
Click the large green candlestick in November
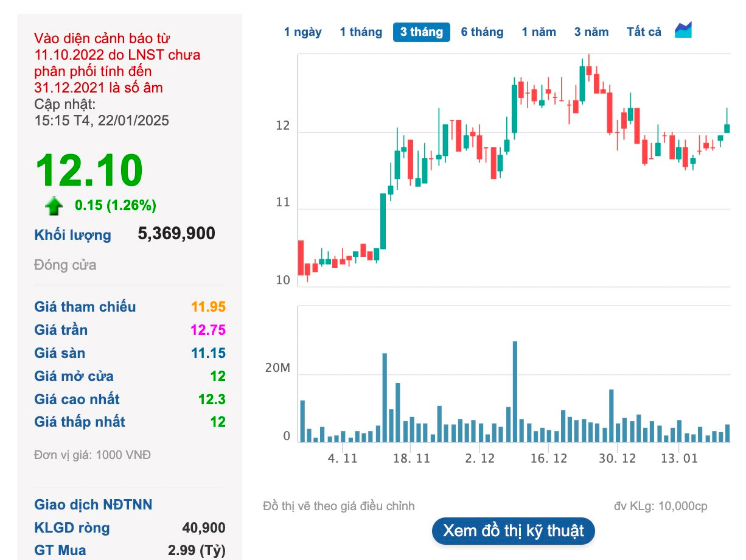pyautogui.click(x=383, y=221)
